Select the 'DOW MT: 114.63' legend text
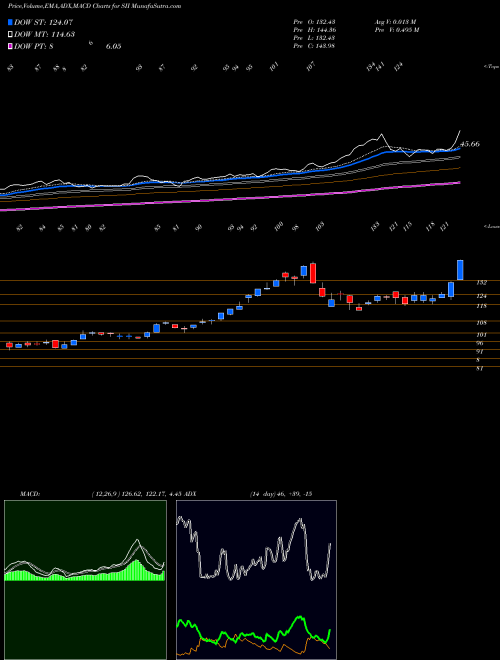 tap(45, 34)
